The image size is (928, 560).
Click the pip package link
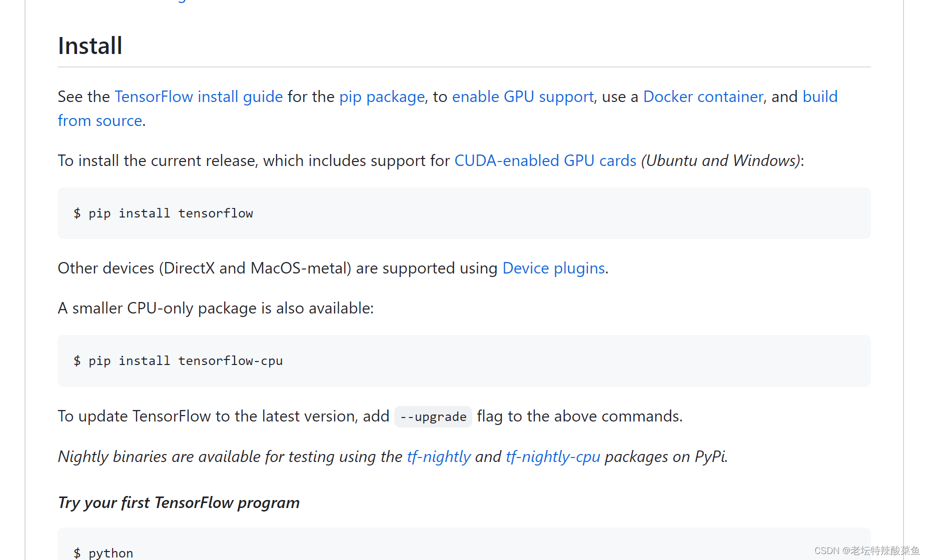pos(382,96)
